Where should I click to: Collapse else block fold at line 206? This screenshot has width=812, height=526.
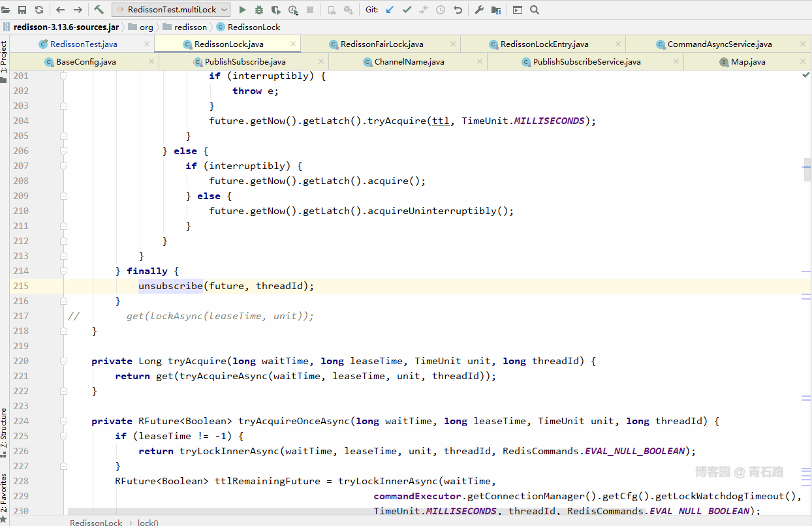tap(64, 151)
